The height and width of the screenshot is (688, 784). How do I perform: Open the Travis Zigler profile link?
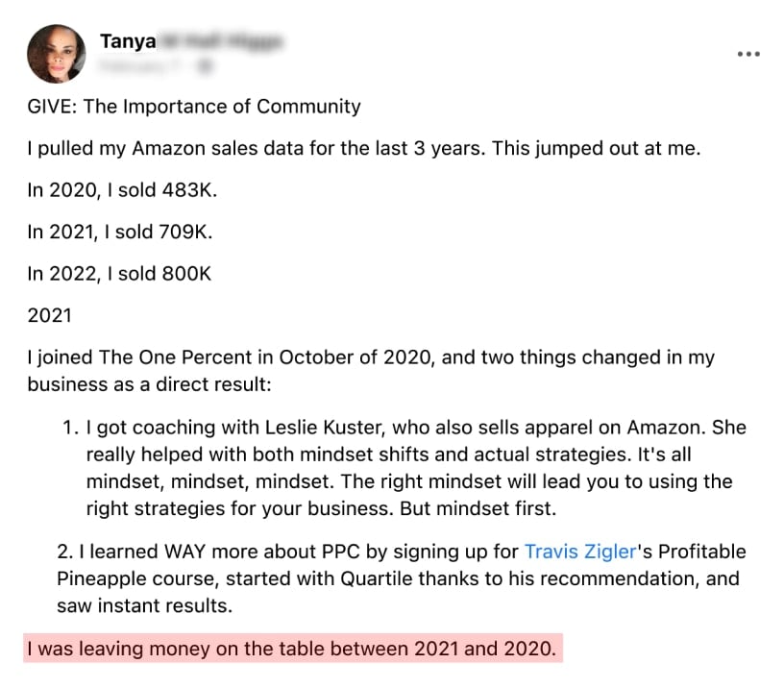tap(580, 551)
